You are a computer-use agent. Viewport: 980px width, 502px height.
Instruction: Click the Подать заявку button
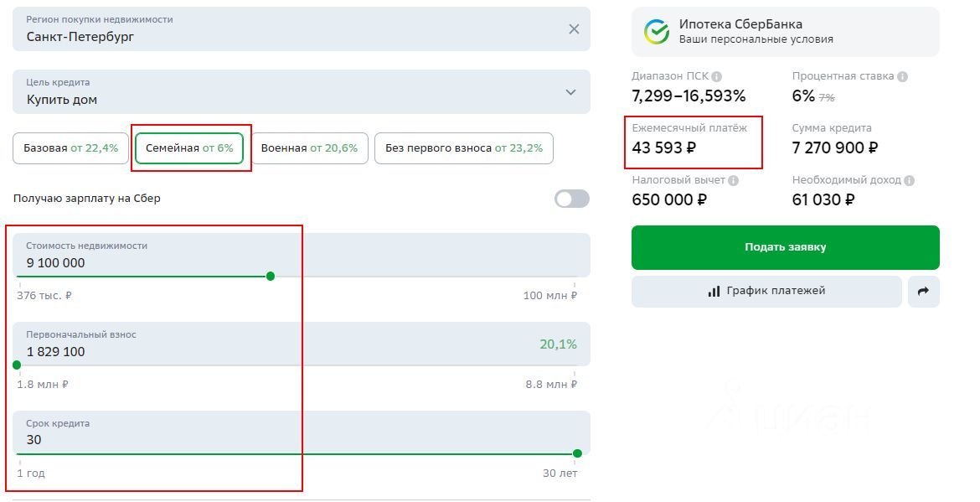pos(786,247)
